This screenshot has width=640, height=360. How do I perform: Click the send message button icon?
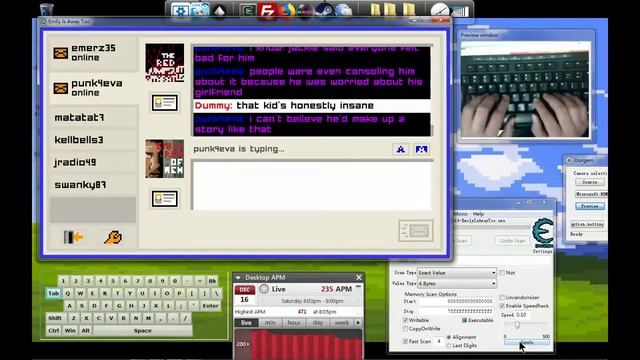[x=416, y=231]
